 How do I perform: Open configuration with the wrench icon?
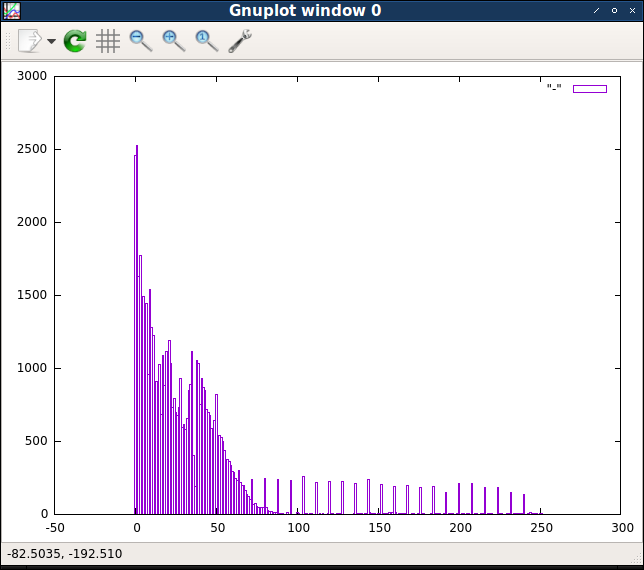(x=240, y=41)
